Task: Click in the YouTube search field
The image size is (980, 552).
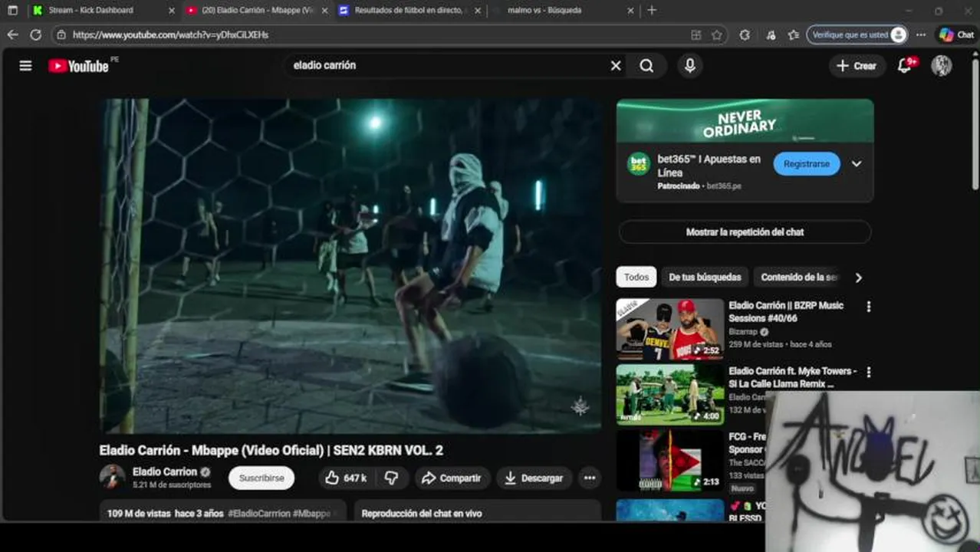Action: point(449,66)
